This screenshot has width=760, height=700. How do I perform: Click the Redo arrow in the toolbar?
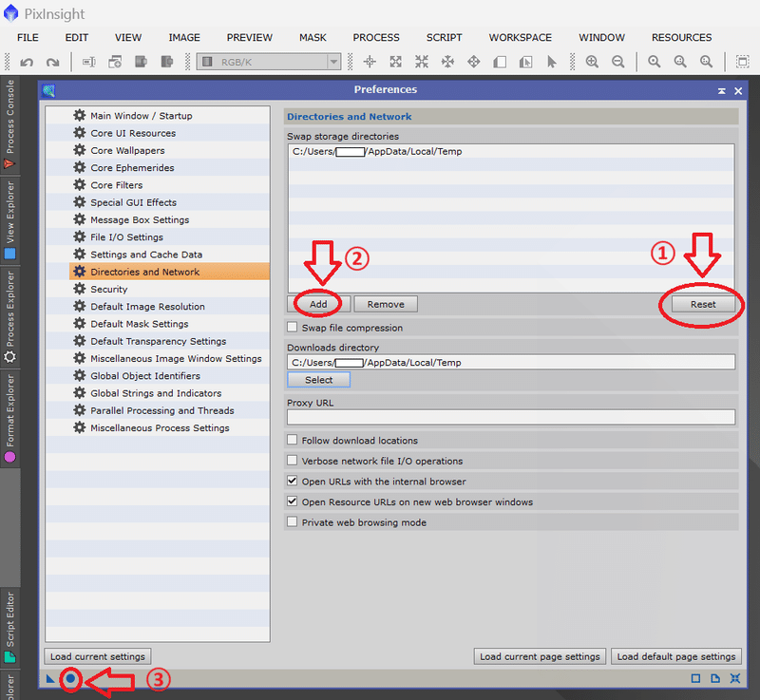click(x=52, y=62)
